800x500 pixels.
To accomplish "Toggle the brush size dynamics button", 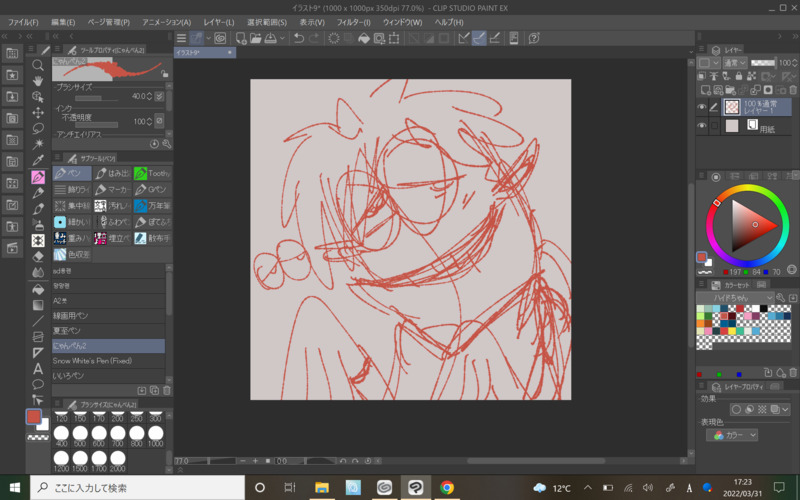I will pos(159,96).
